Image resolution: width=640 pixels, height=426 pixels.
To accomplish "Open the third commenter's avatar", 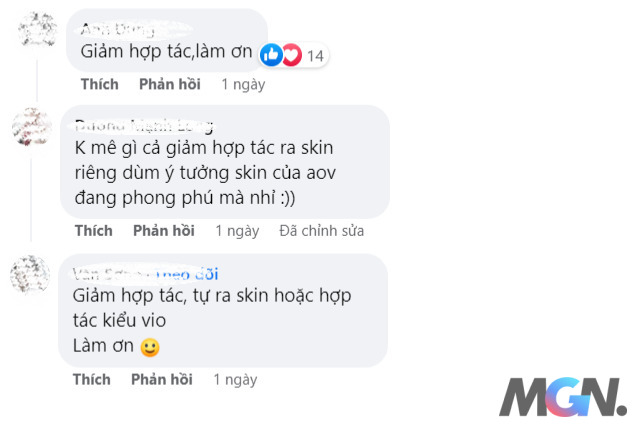I will (x=30, y=275).
